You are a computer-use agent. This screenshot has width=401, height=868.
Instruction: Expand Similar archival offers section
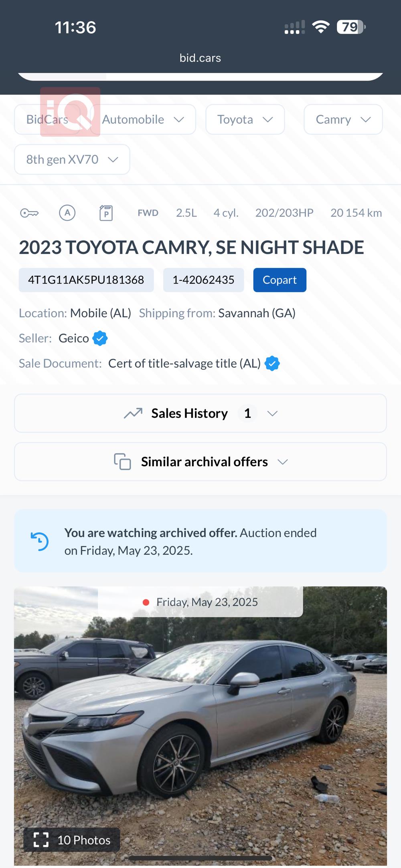pos(200,462)
